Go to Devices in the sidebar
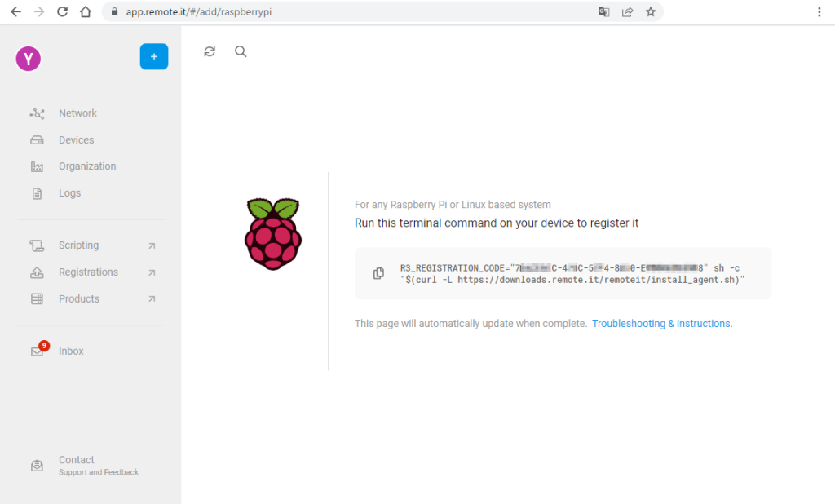This screenshot has width=835, height=504. 76,140
